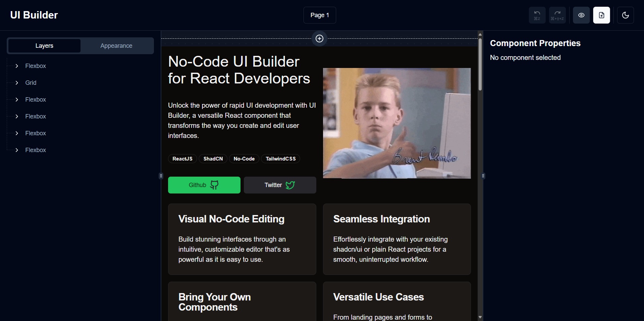
Task: Click the canvas vertical scrollbar thumb
Action: pyautogui.click(x=480, y=64)
